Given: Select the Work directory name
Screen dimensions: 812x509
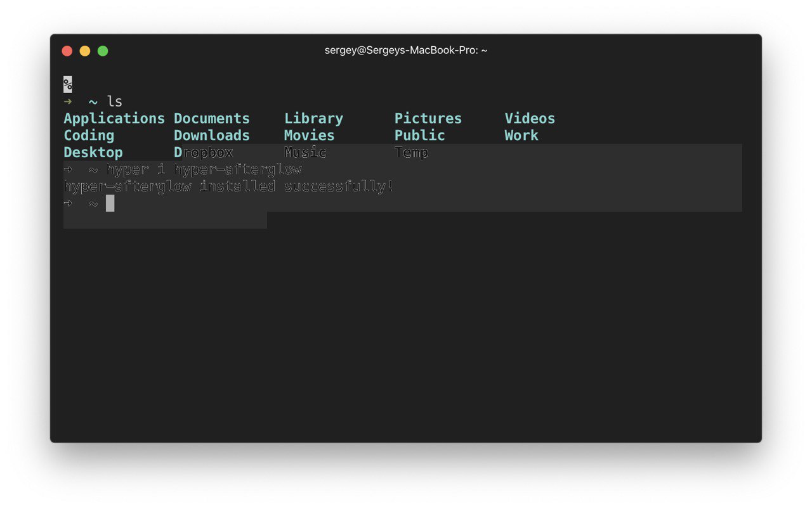Looking at the screenshot, I should tap(521, 136).
